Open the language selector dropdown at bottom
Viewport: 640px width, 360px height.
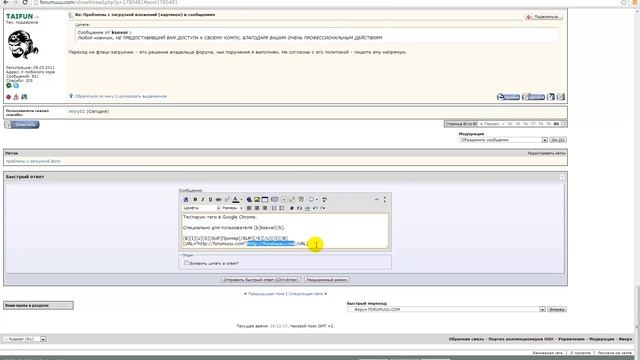[x=24, y=339]
